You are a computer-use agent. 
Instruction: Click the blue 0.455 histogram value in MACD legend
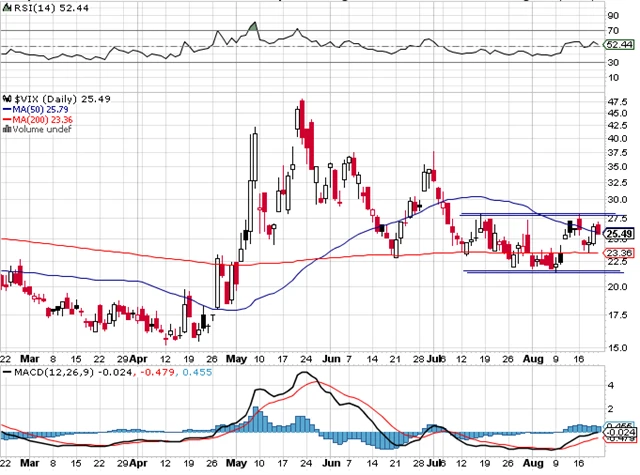click(197, 372)
